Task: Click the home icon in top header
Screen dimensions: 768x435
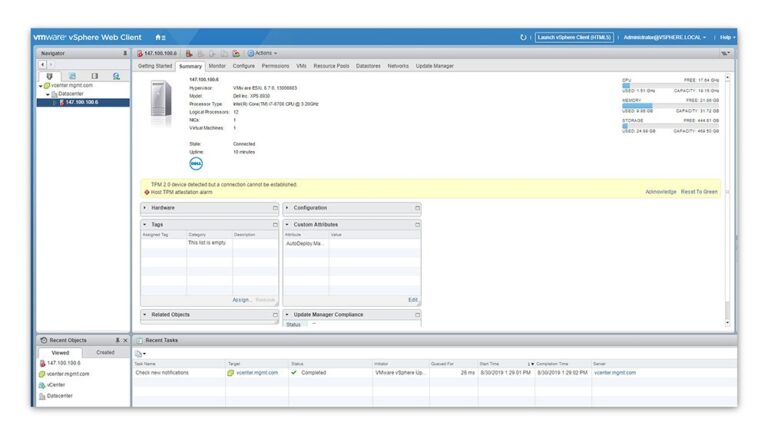Action: pos(159,37)
